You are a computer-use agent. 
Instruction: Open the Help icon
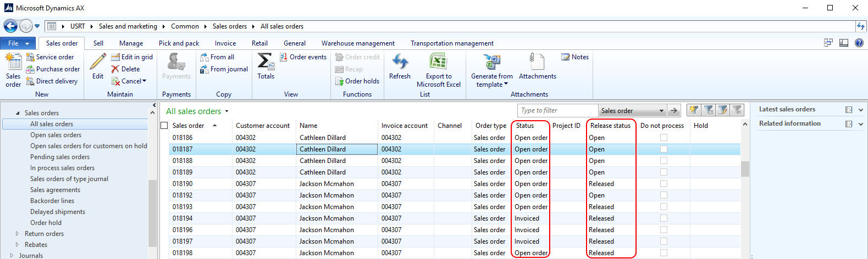859,43
